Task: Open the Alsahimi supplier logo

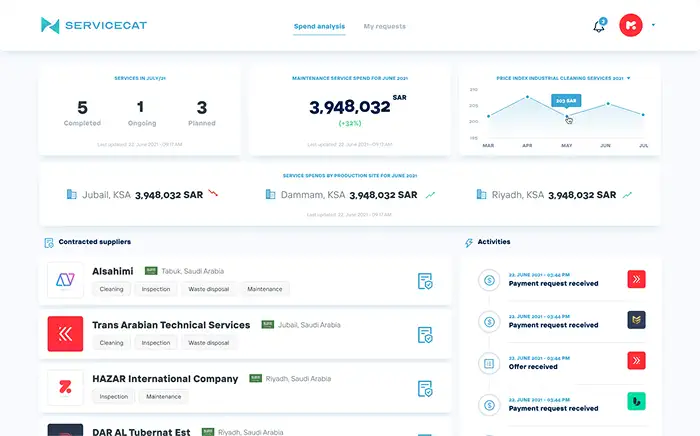Action: 65,280
